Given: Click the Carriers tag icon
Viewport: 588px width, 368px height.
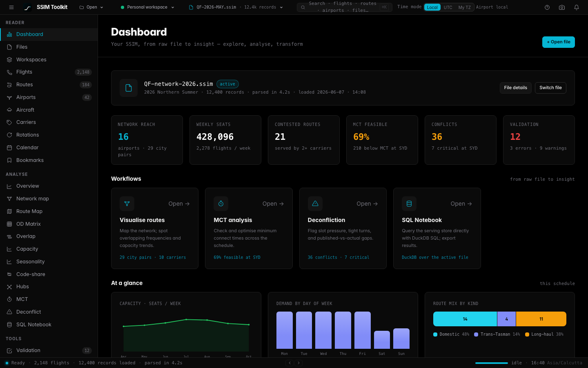Looking at the screenshot, I should (x=9, y=122).
